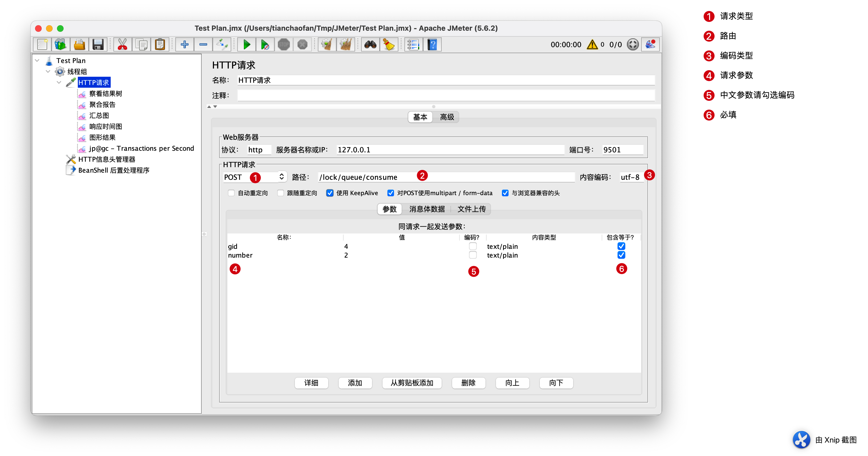868x456 pixels.
Task: Click the 端口号 field showing 9501
Action: click(x=622, y=150)
